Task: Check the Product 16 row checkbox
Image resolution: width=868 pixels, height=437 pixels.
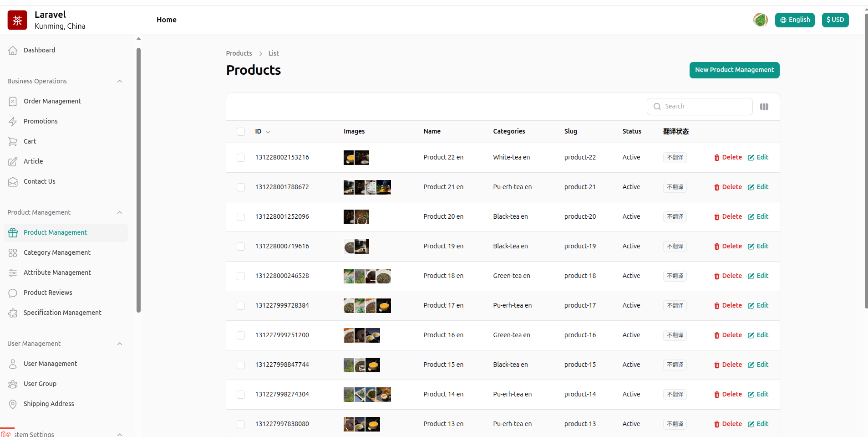Action: tap(241, 335)
